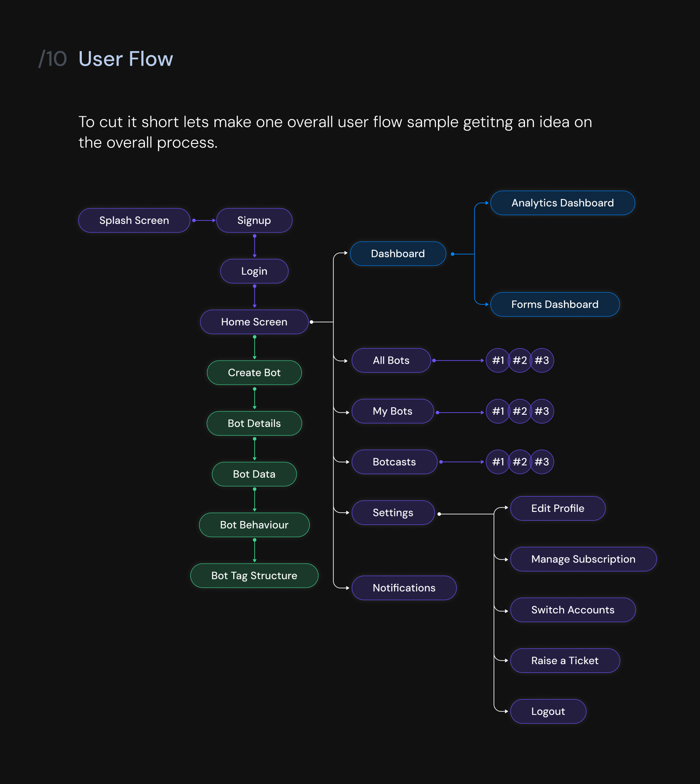Click the Raise a Ticket node

(x=565, y=661)
